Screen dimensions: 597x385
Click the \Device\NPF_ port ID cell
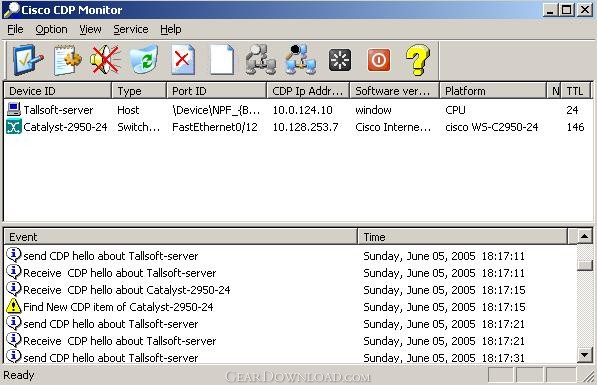[x=216, y=110]
